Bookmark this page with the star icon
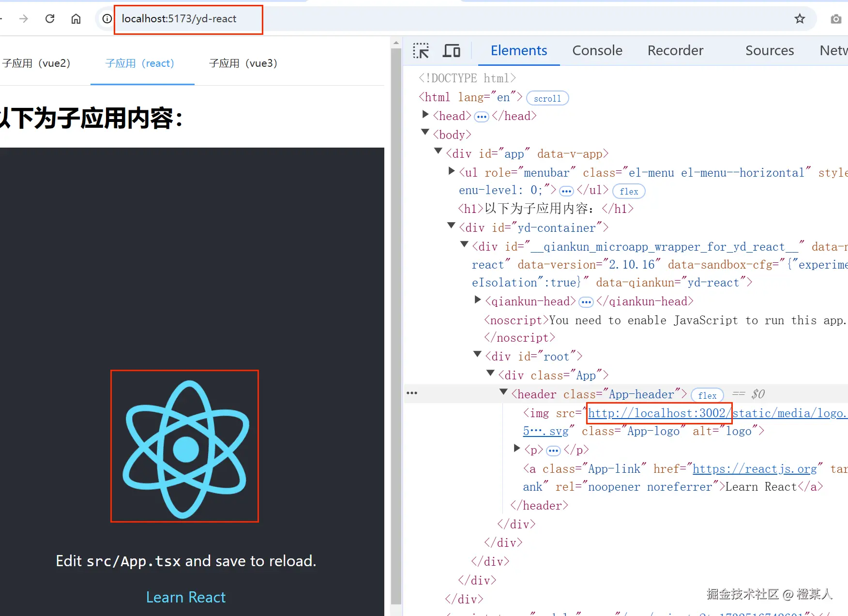The image size is (848, 616). 800,19
